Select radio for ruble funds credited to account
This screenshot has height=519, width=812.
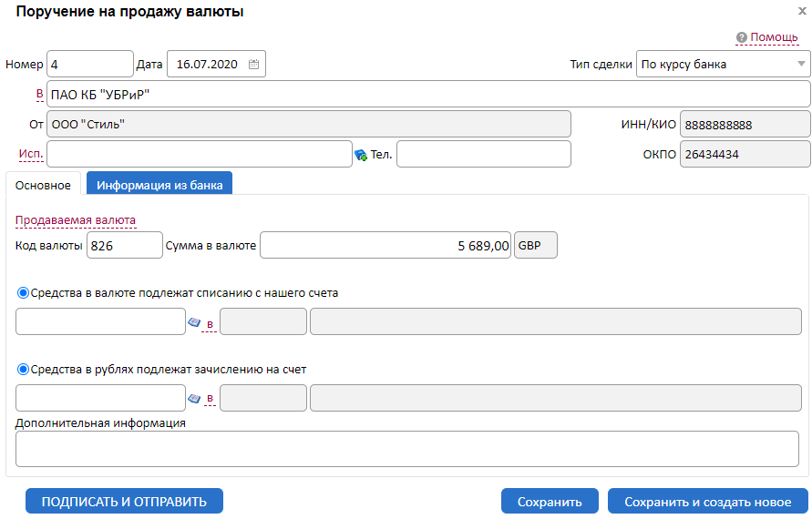tap(23, 370)
